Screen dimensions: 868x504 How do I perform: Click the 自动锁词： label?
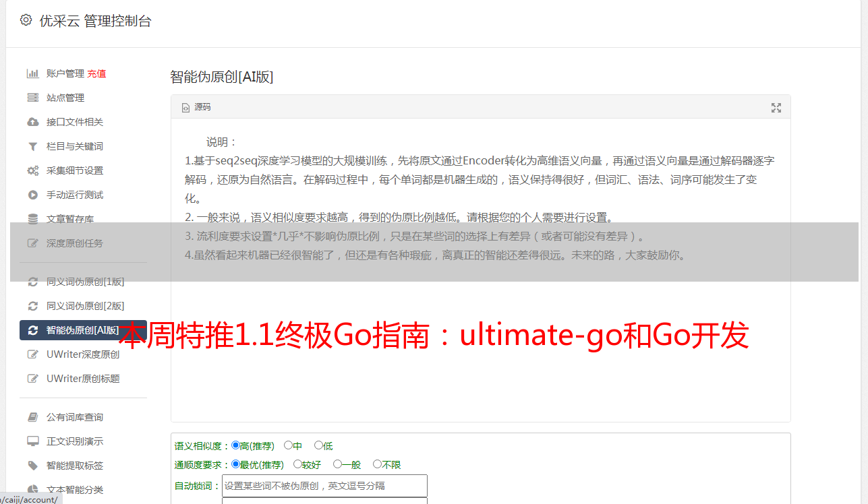pyautogui.click(x=198, y=486)
